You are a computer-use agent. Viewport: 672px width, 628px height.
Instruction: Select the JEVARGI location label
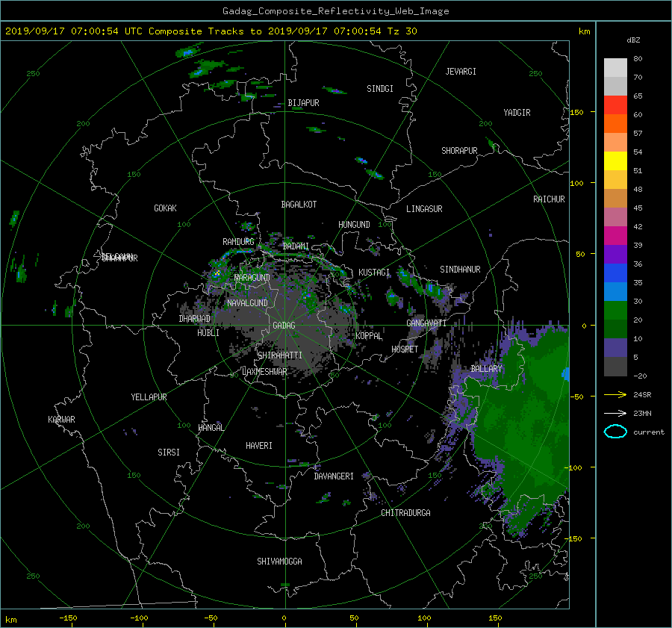461,72
